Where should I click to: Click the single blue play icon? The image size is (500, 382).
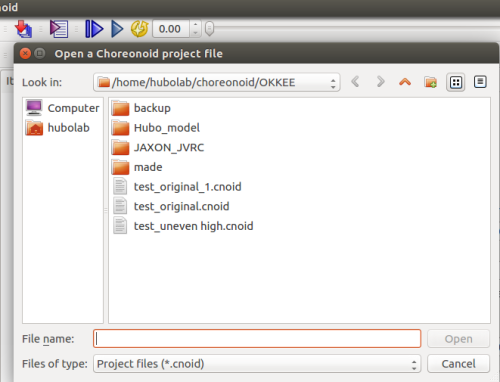pyautogui.click(x=117, y=29)
